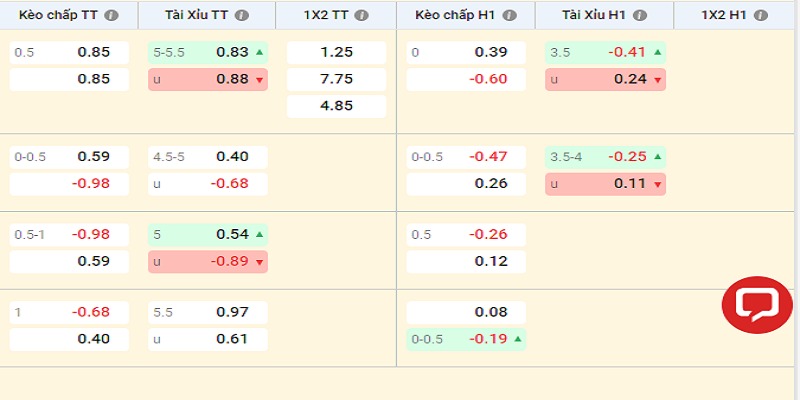Choose Kèo chấp TT 0-0.5 odds 0.59
The height and width of the screenshot is (400, 800).
pyautogui.click(x=69, y=157)
